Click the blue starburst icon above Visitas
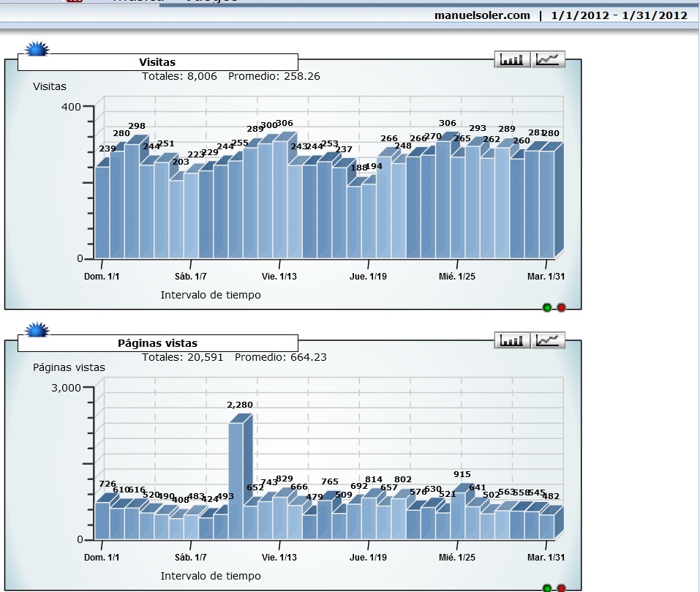This screenshot has width=700, height=592. (37, 50)
